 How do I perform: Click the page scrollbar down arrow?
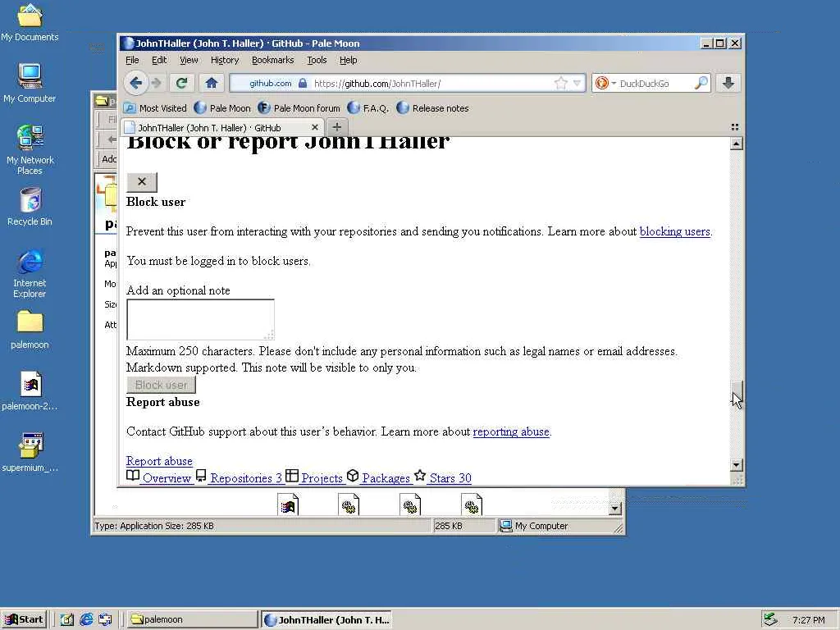(737, 465)
